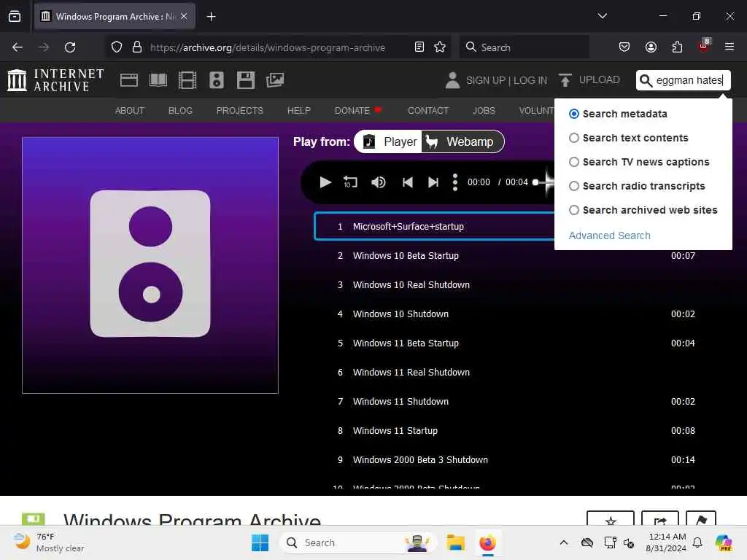Click the magnifier icon in archive search box
This screenshot has height=560, width=747.
(646, 80)
